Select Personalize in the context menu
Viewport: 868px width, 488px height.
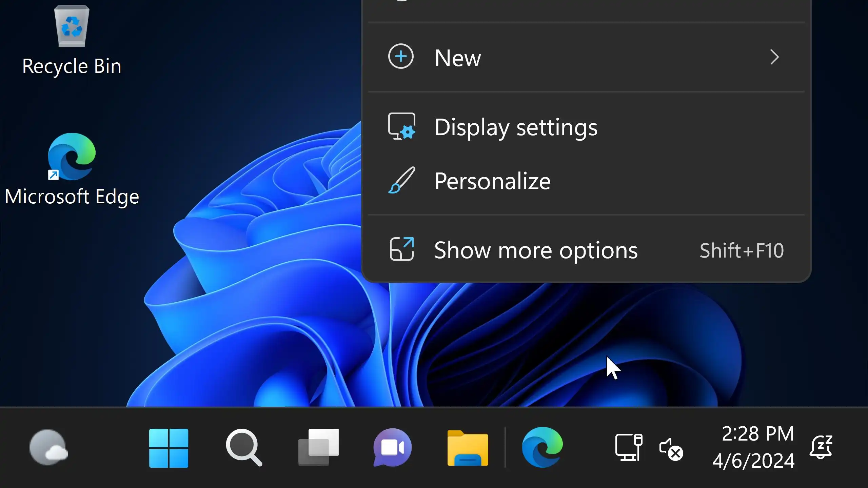[492, 181]
